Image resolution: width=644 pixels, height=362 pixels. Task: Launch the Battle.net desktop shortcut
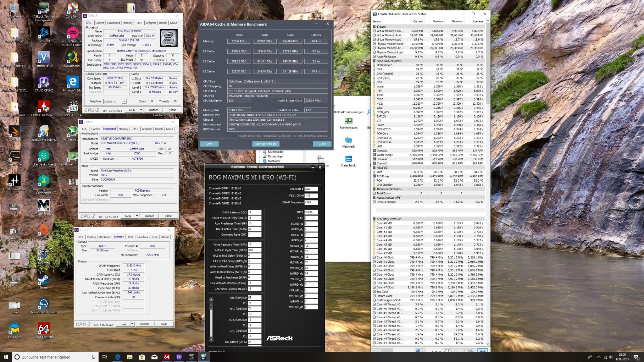pos(44,35)
